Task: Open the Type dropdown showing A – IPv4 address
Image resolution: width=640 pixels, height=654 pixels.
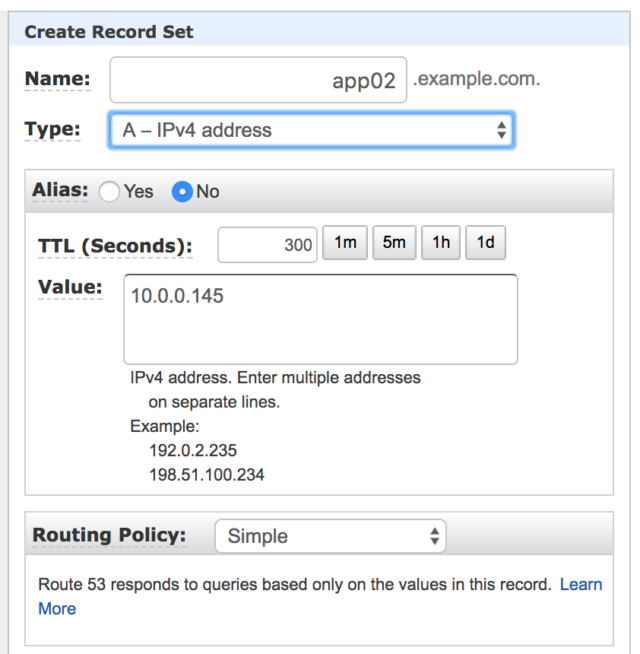Action: [x=312, y=130]
